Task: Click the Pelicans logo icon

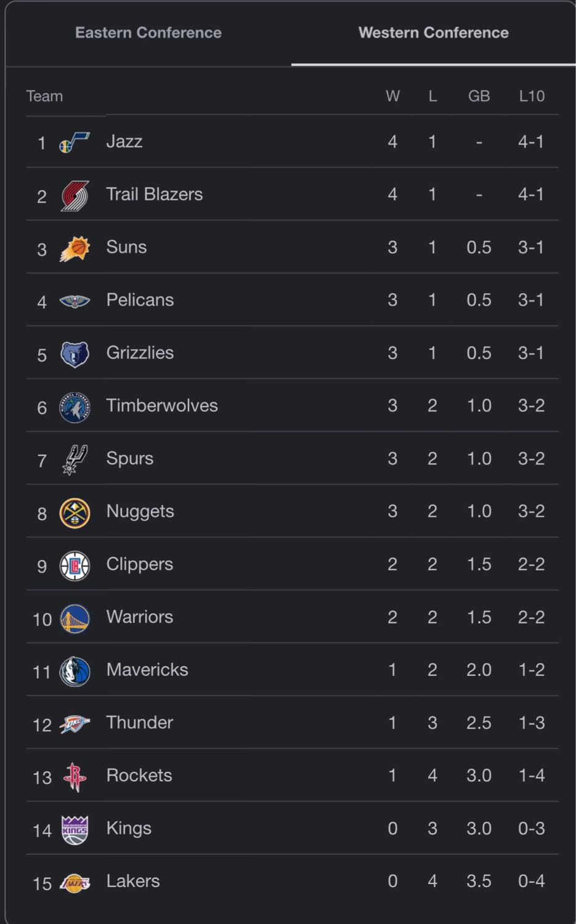Action: (75, 301)
